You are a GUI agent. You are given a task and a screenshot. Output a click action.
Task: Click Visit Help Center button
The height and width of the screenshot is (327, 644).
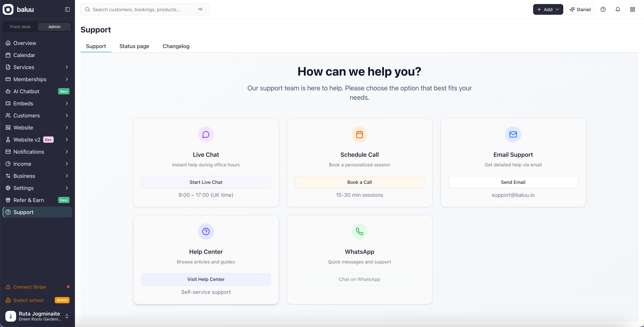click(x=206, y=279)
